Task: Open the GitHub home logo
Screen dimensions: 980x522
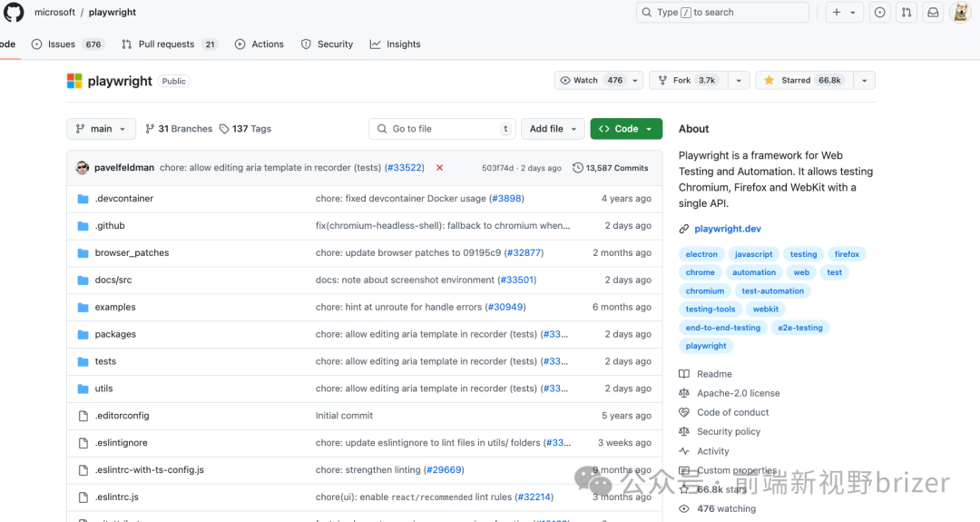Action: [x=14, y=12]
